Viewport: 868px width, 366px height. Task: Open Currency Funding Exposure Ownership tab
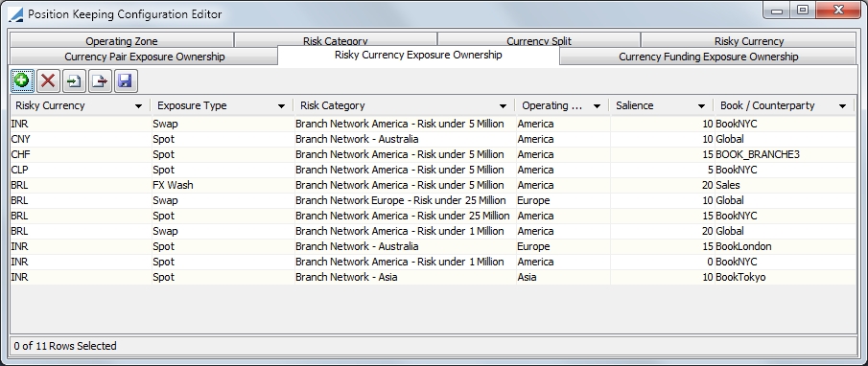tap(708, 57)
